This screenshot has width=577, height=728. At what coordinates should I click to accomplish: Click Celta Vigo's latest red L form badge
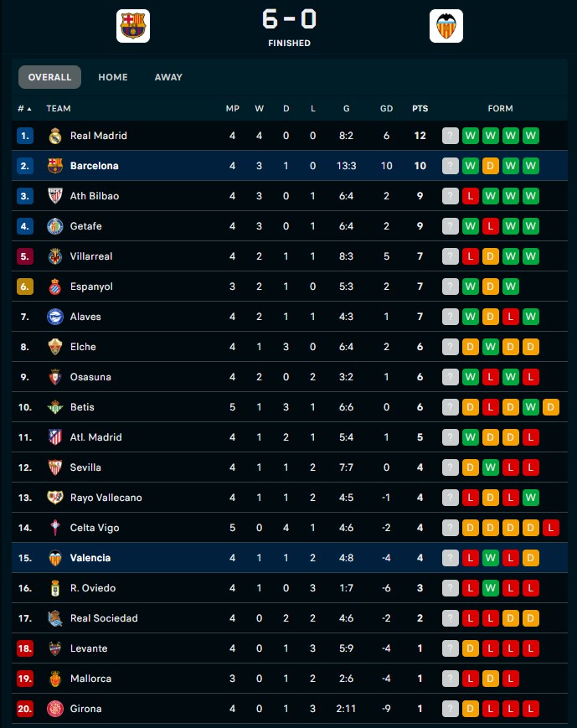(x=550, y=528)
